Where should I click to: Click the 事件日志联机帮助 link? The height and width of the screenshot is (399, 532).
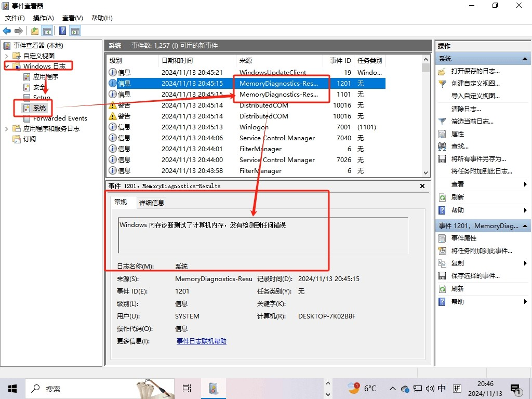pyautogui.click(x=201, y=341)
